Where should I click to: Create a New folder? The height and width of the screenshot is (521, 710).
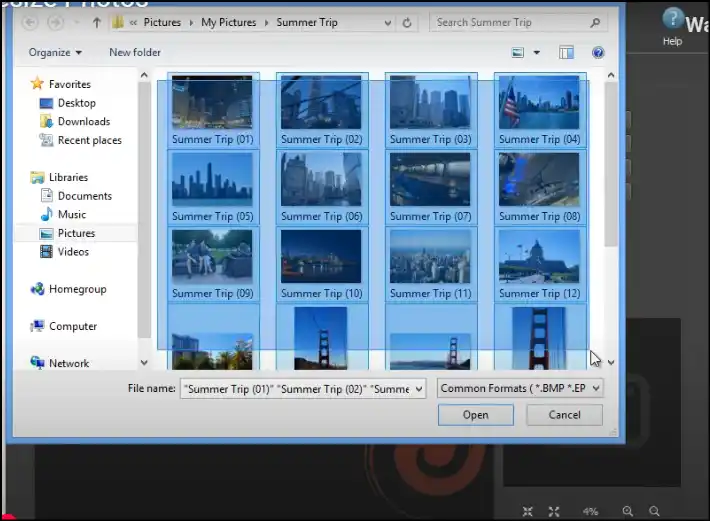[135, 53]
